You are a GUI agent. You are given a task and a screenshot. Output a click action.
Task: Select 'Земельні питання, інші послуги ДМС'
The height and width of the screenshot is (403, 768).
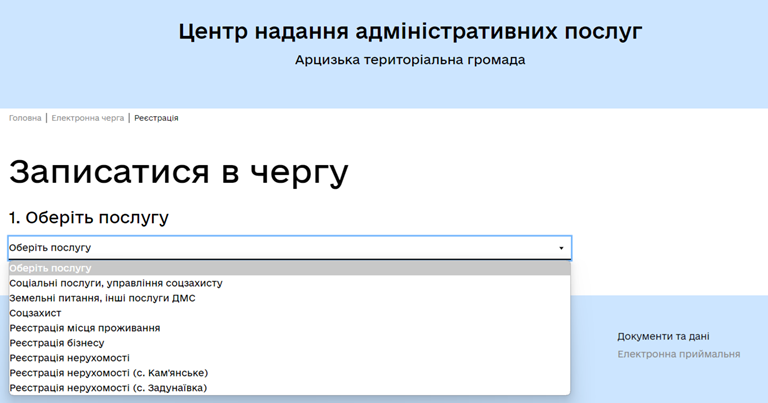tap(289, 298)
